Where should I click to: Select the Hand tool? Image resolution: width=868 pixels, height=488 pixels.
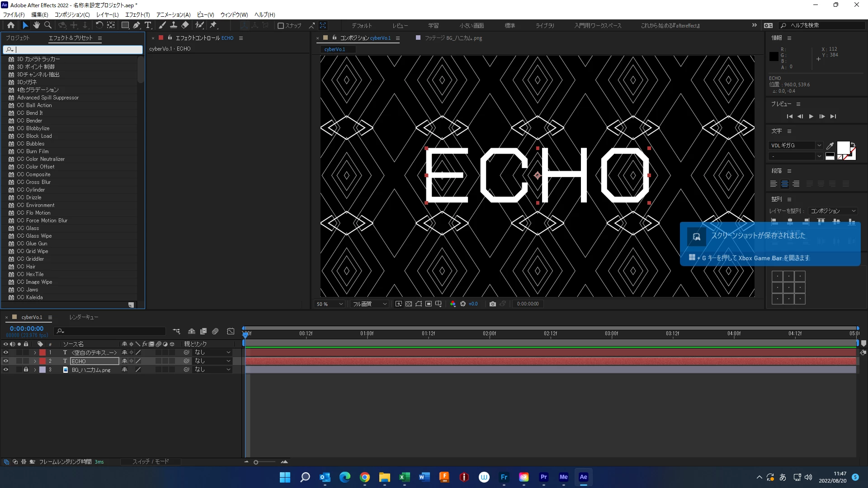click(x=37, y=25)
